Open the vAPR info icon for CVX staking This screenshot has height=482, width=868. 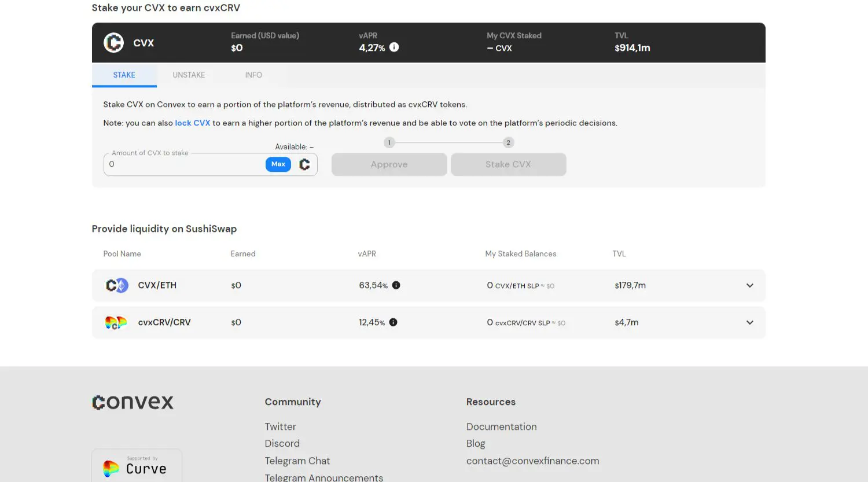coord(394,47)
